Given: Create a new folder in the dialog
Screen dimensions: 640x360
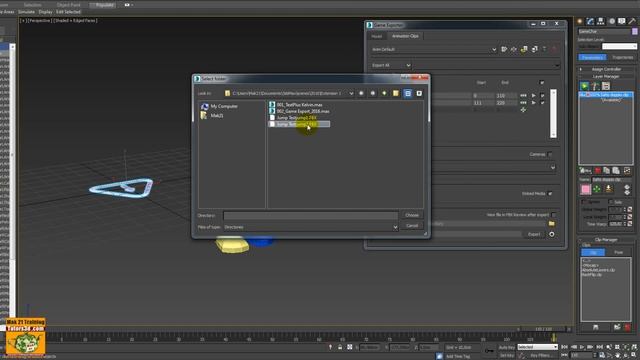Looking at the screenshot, I should point(396,93).
